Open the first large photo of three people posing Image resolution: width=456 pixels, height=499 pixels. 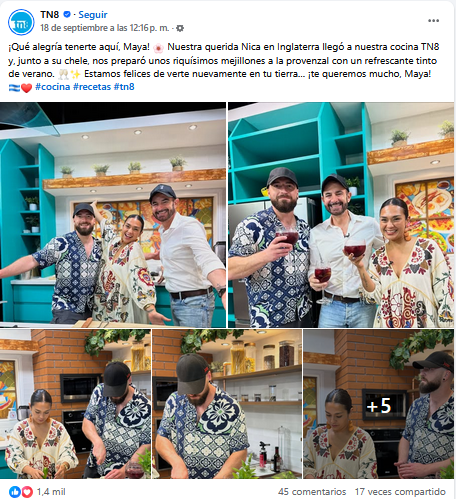click(113, 215)
